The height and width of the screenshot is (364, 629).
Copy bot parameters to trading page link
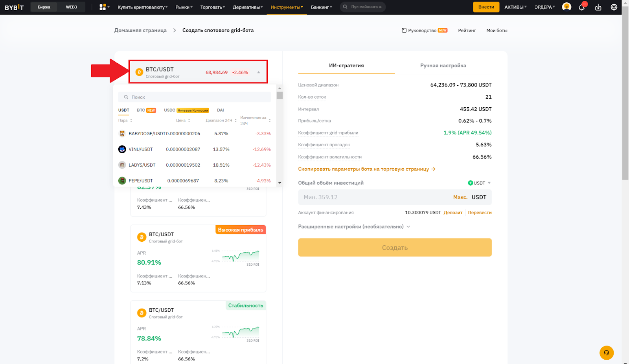(x=367, y=169)
